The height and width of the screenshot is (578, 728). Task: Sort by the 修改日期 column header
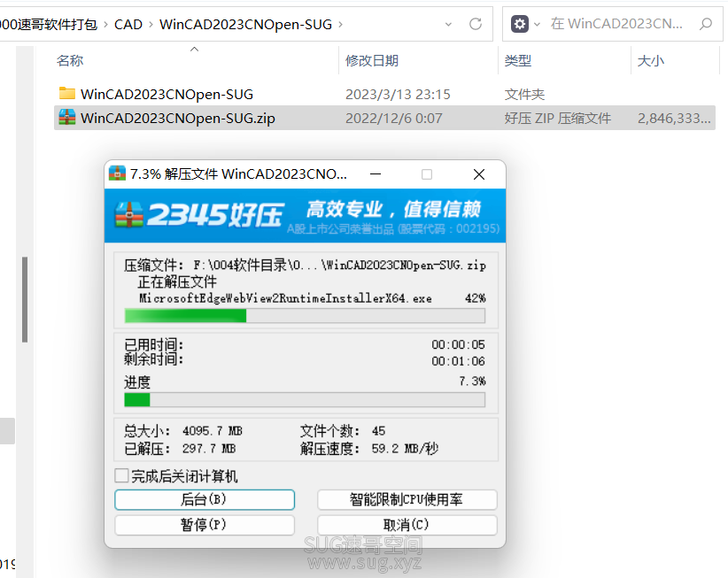(x=371, y=60)
